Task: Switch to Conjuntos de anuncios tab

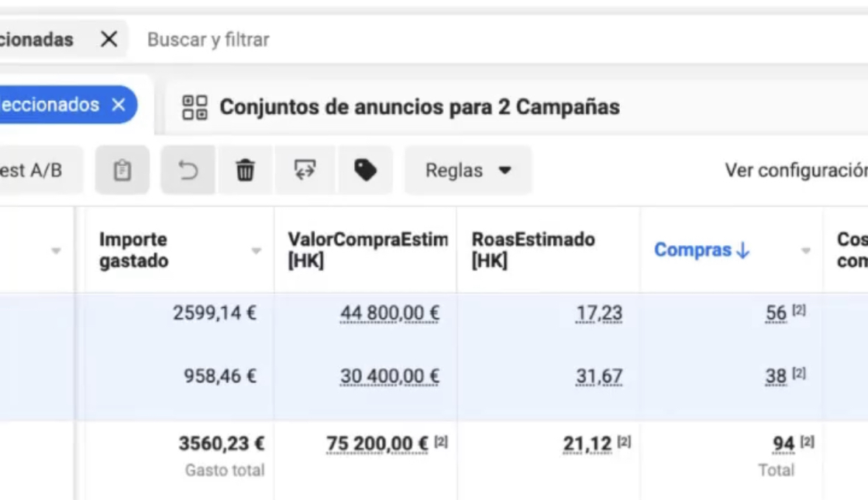Action: click(x=420, y=108)
